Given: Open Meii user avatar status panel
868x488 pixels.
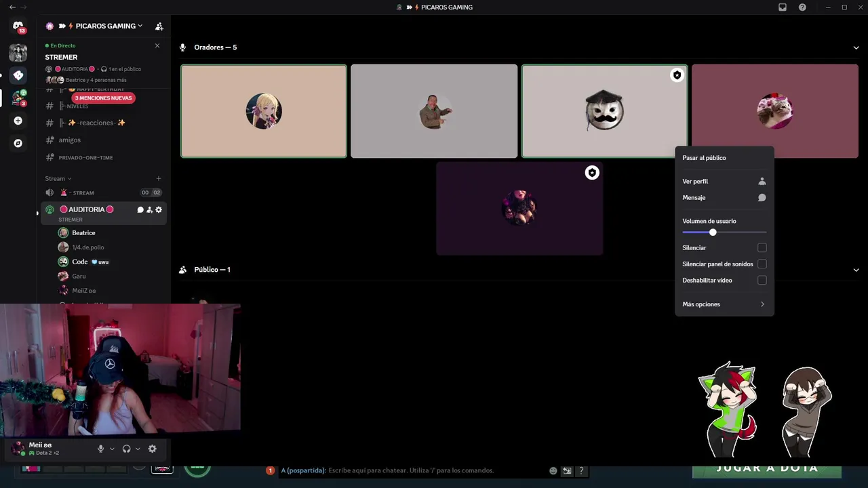Looking at the screenshot, I should click(18, 449).
